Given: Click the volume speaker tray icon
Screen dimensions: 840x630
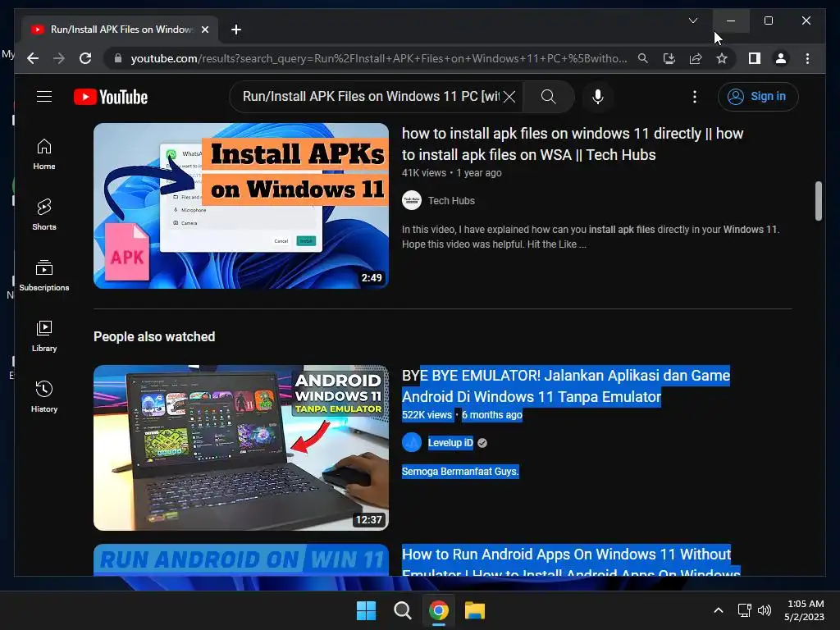Looking at the screenshot, I should (x=765, y=610).
